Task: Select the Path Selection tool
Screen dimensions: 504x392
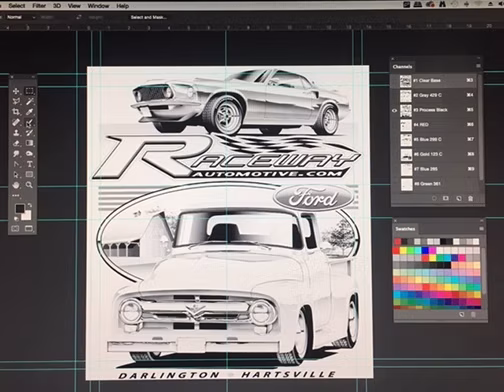Action: pos(16,174)
